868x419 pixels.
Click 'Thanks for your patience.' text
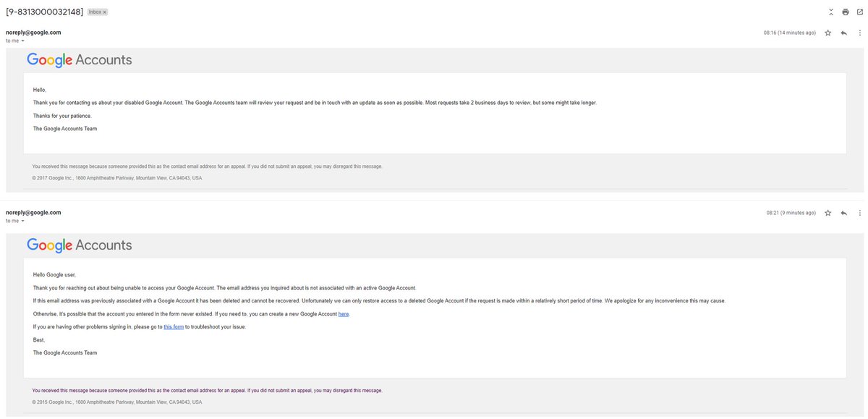(x=62, y=116)
